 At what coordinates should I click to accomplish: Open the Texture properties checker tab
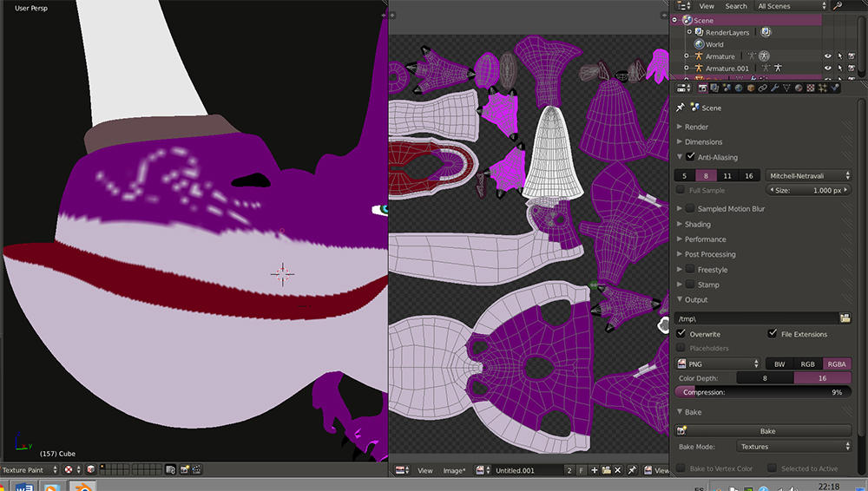pos(811,88)
